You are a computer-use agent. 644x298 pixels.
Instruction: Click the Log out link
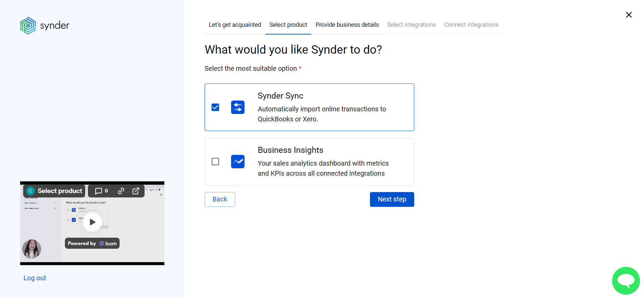(35, 278)
